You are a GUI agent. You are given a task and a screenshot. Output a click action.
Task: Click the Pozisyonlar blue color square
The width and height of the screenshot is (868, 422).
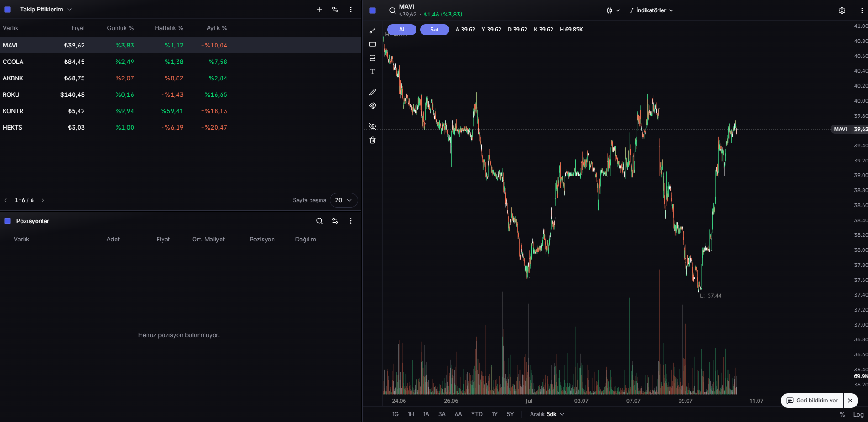click(7, 221)
